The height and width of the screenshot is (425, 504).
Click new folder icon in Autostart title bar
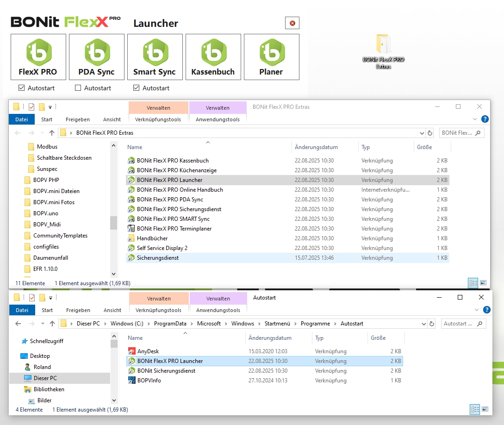[42, 298]
